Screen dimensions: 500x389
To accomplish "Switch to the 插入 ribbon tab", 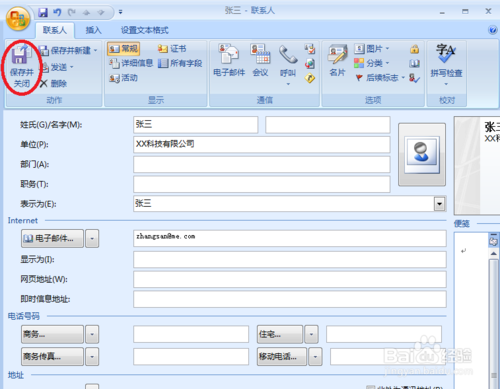I will [93, 30].
